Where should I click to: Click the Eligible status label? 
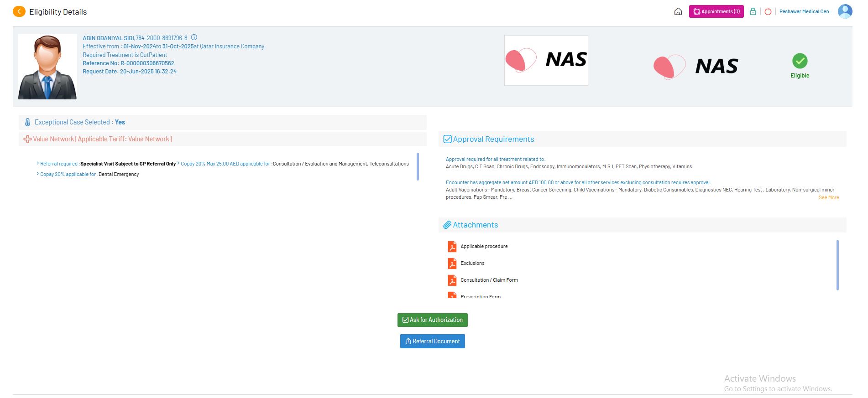[800, 76]
